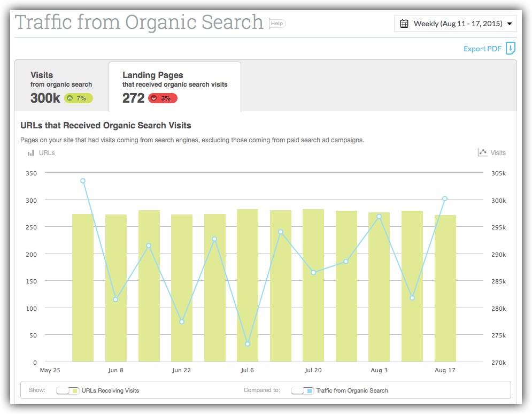Toggle the URLs Receiving Visits switch
This screenshot has height=414, width=532.
coord(67,390)
